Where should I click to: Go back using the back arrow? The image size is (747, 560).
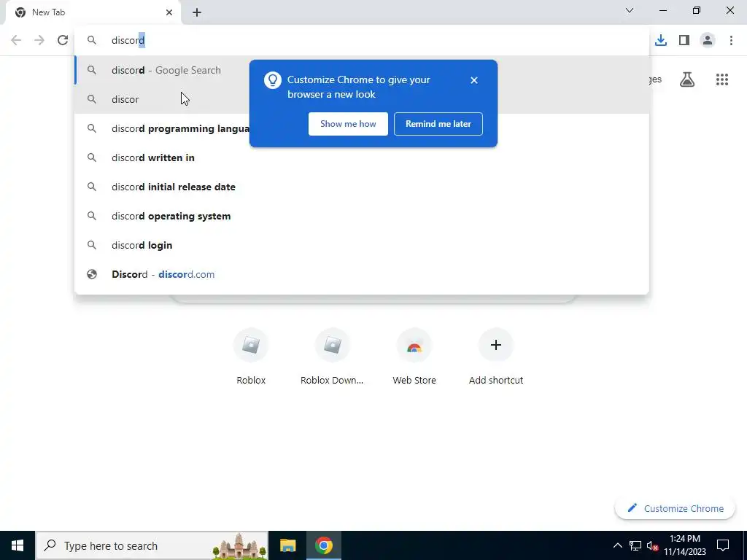16,40
